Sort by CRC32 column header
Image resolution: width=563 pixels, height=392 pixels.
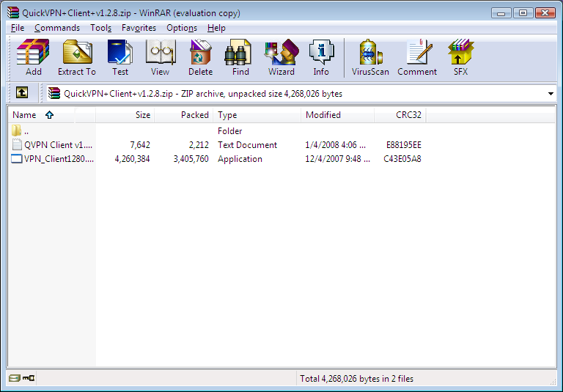tap(400, 115)
